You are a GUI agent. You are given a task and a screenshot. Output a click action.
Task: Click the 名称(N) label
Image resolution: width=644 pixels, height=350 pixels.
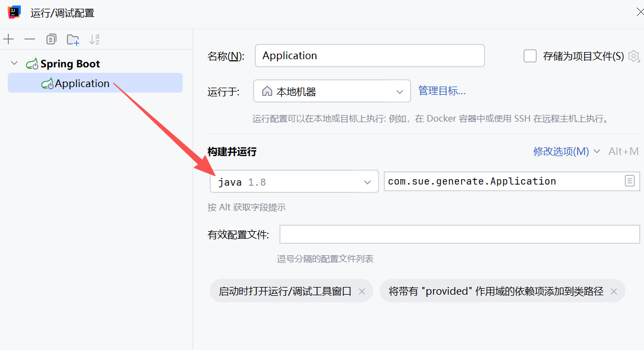coord(226,56)
